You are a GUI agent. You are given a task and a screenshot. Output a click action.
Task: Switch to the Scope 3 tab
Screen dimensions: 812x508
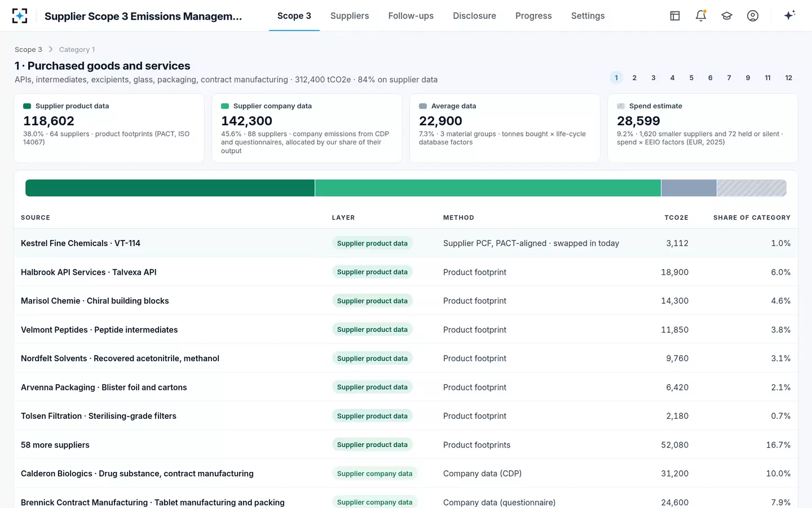(294, 16)
